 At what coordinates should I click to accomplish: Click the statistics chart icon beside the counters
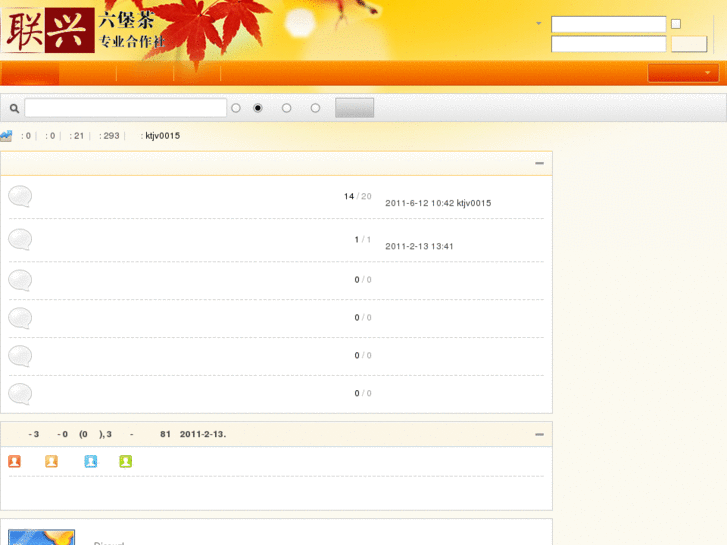pos(6,135)
